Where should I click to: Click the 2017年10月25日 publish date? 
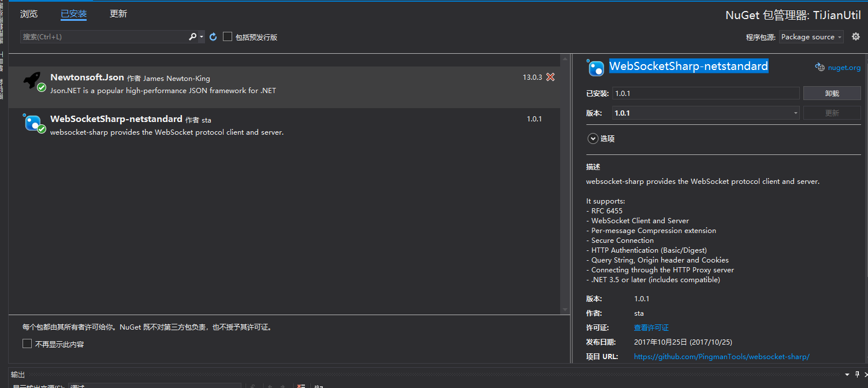coord(683,342)
